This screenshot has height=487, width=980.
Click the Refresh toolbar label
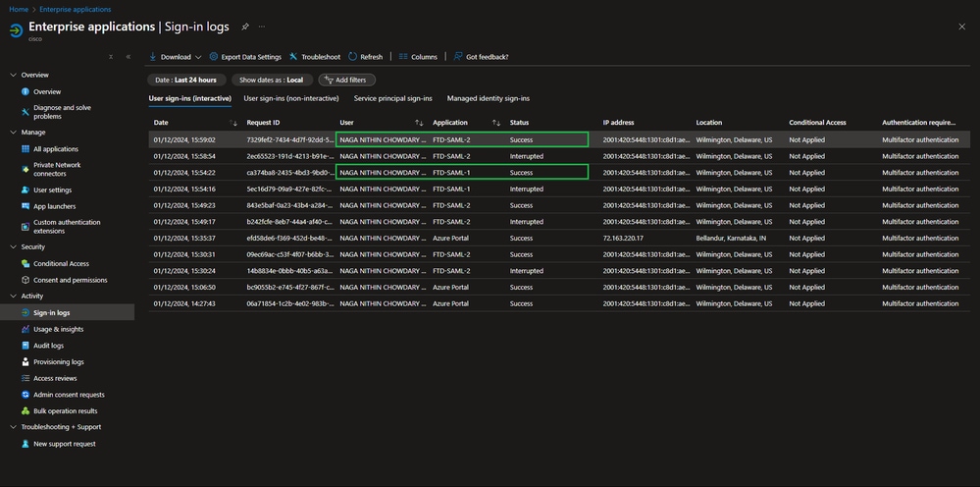[x=371, y=57]
